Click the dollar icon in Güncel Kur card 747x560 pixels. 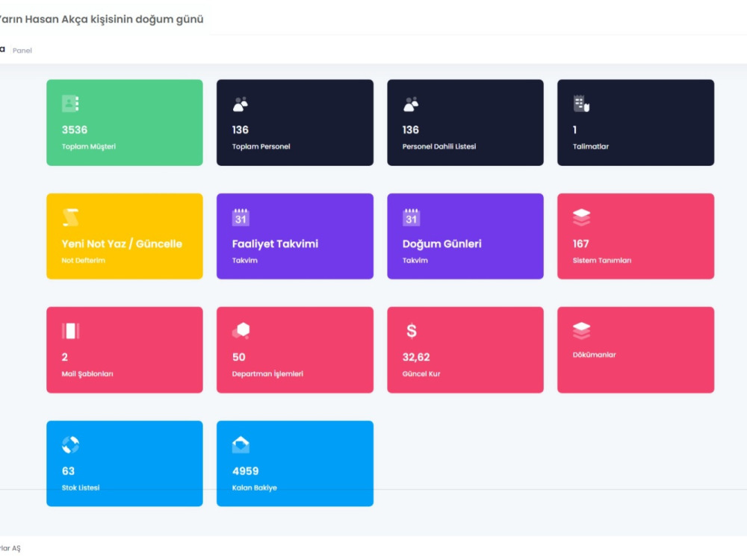tap(412, 331)
